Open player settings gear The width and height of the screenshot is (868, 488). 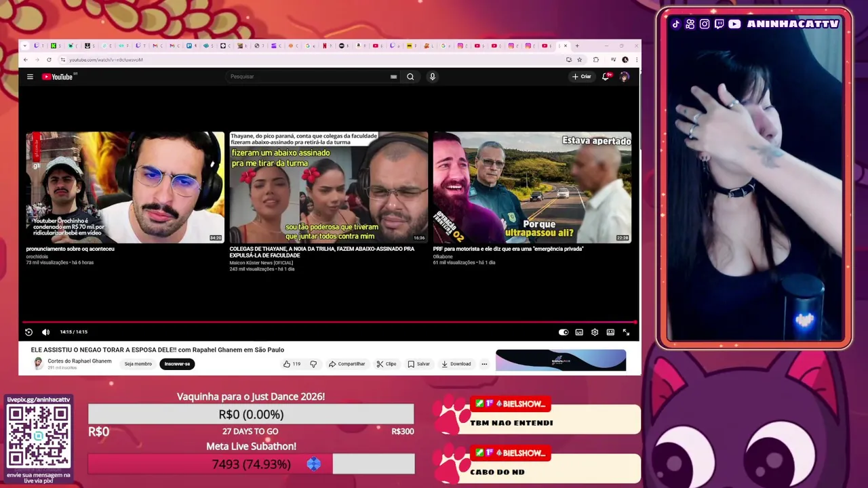point(595,332)
